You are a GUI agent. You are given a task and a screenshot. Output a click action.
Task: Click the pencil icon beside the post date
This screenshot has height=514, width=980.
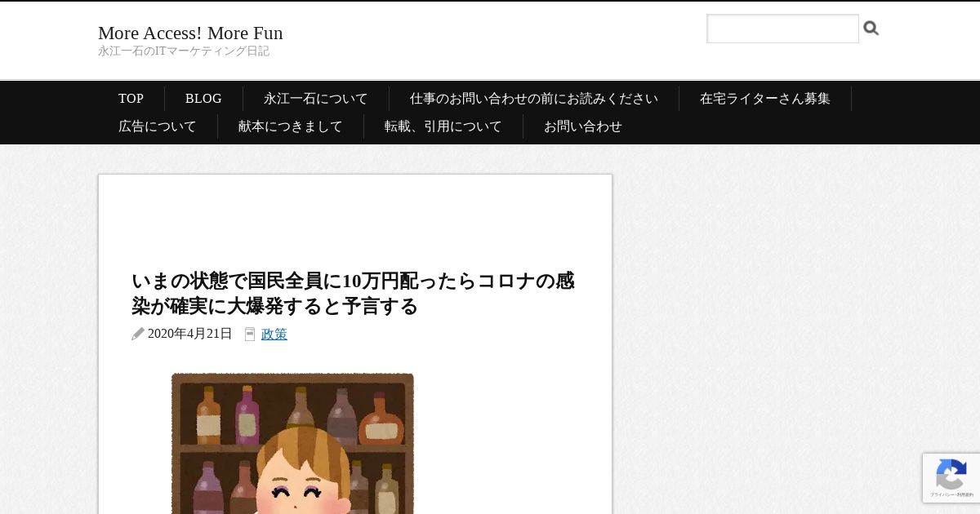pos(138,334)
